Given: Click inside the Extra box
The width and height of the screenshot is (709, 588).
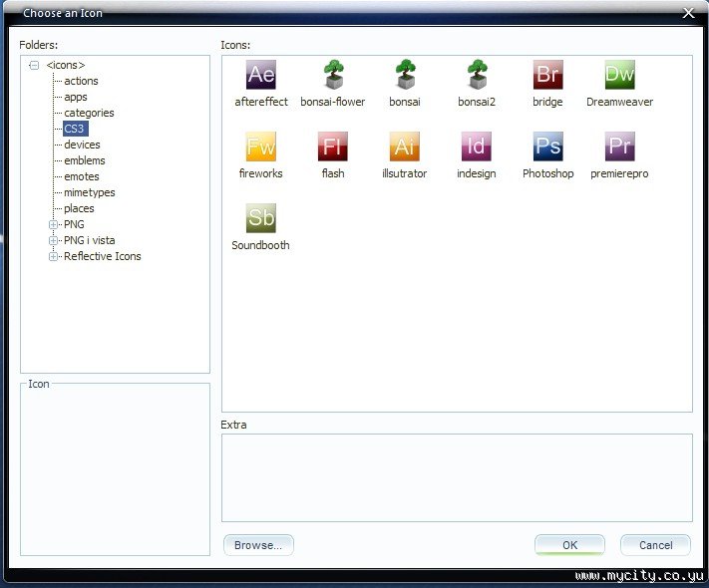Looking at the screenshot, I should (457, 477).
